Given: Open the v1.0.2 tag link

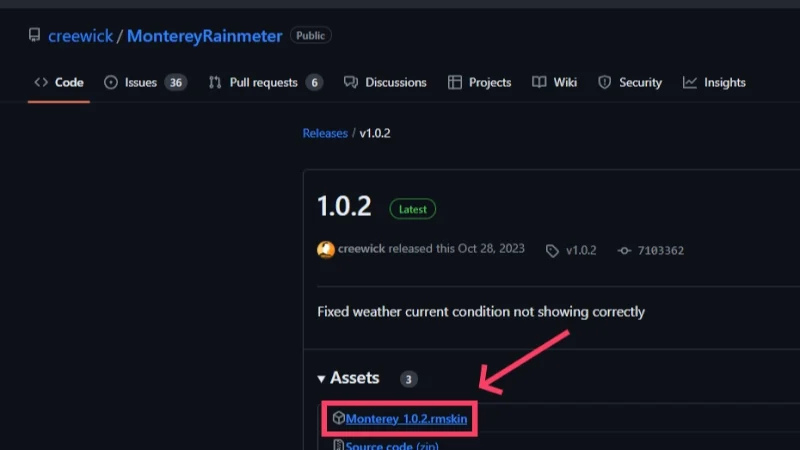Looking at the screenshot, I should click(x=581, y=251).
